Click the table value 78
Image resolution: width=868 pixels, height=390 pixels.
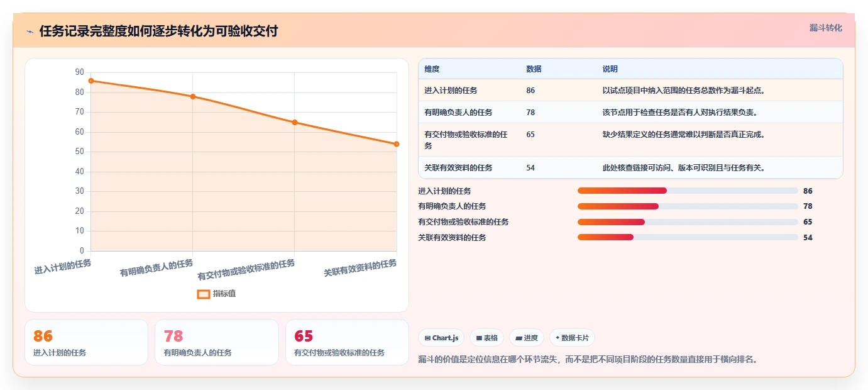click(x=530, y=113)
